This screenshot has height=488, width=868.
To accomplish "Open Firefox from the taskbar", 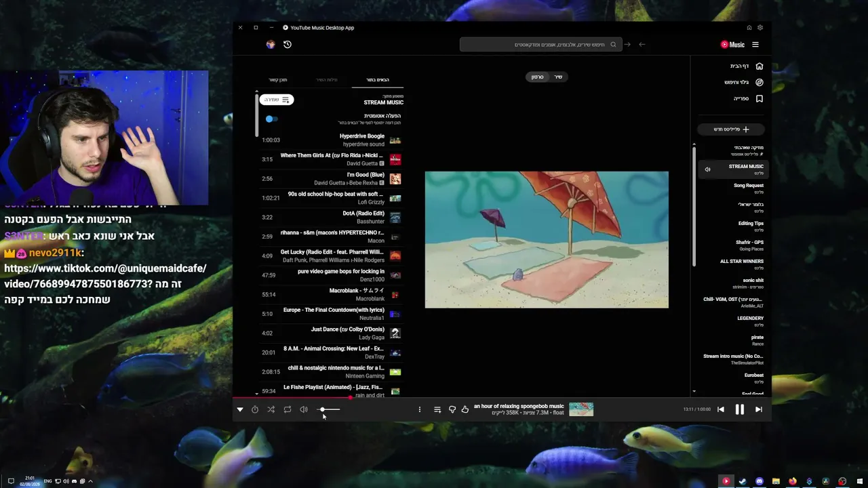I will coord(792,481).
